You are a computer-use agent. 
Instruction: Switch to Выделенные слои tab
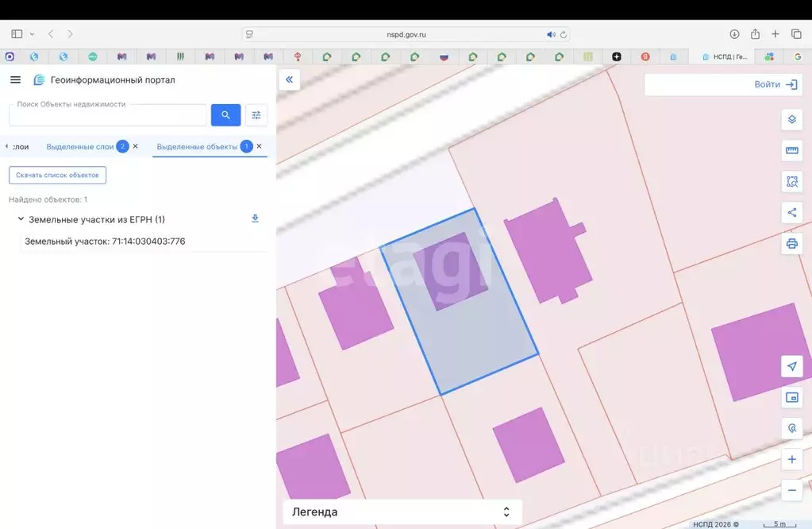point(80,147)
